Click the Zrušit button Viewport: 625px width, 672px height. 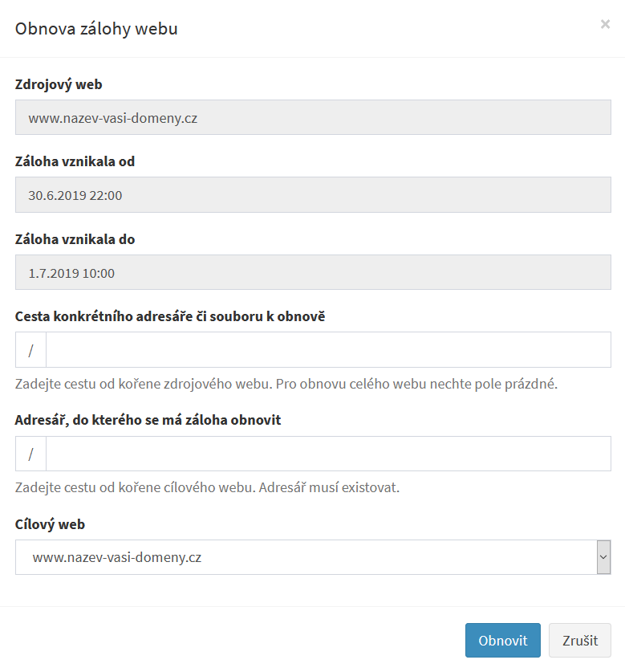[x=579, y=641]
